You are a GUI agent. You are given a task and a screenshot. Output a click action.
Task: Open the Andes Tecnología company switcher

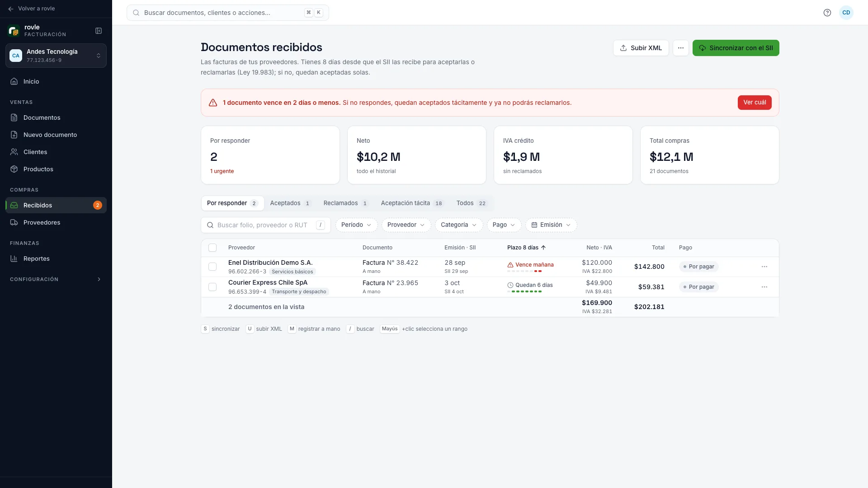[56, 56]
